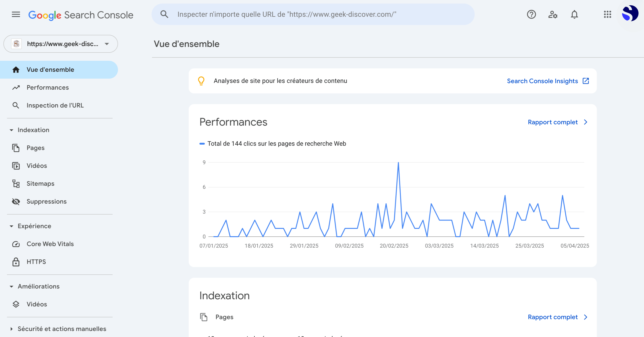
Task: Select the Pages icon under Indexation
Action: [16, 148]
